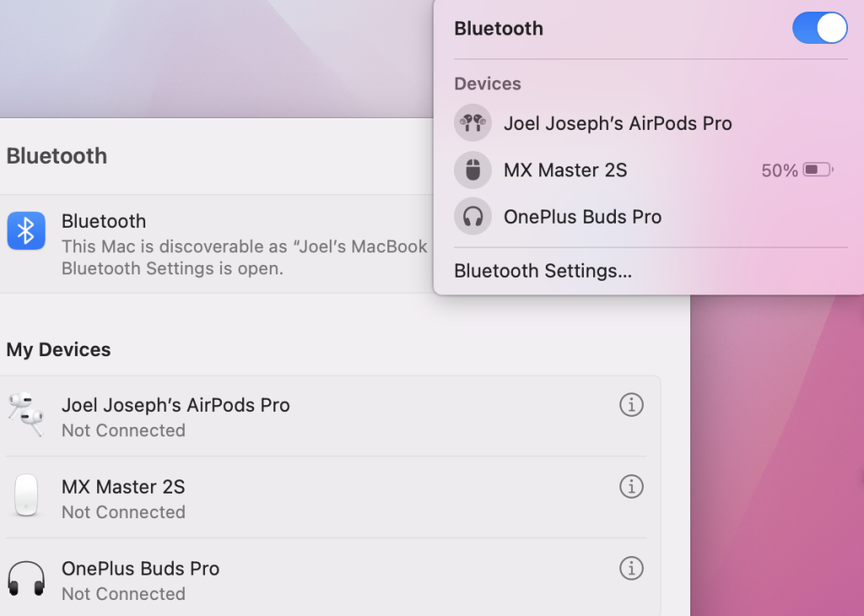Click the headphones icon in dropdown menu
Viewport: 864px width, 616px height.
(472, 217)
